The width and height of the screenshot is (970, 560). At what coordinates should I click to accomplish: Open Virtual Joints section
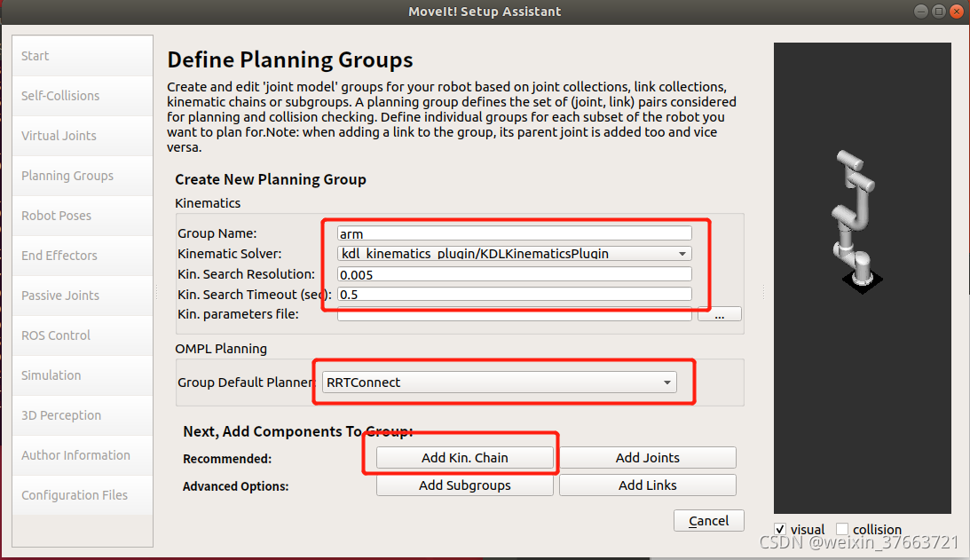click(x=83, y=136)
